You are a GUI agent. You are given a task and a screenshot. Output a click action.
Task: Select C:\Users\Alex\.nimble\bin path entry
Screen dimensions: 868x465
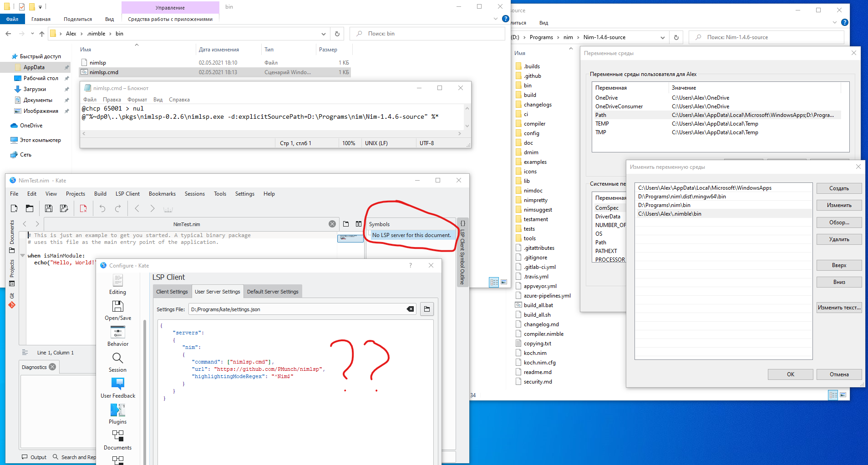(x=723, y=214)
